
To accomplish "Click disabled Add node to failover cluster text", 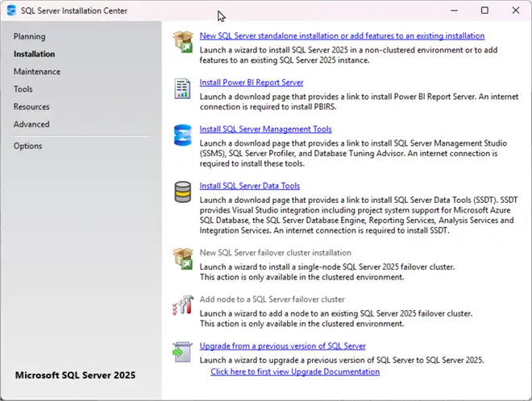I will [x=272, y=300].
